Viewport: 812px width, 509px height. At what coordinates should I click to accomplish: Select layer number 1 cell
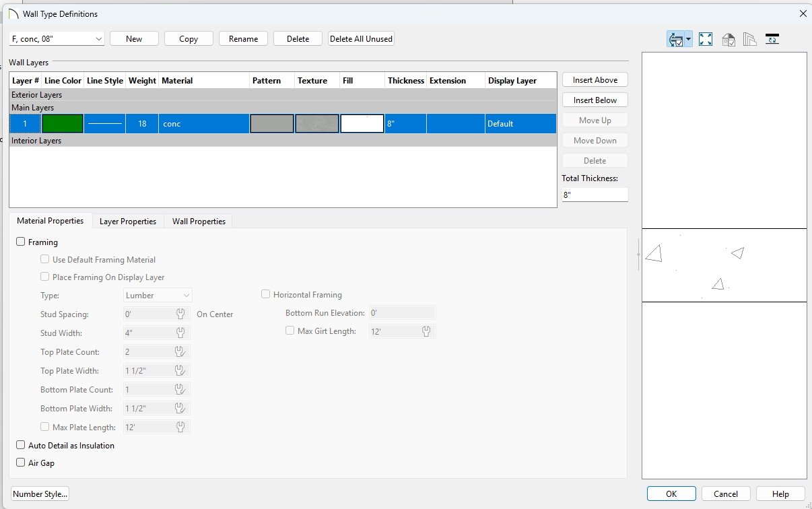click(26, 124)
